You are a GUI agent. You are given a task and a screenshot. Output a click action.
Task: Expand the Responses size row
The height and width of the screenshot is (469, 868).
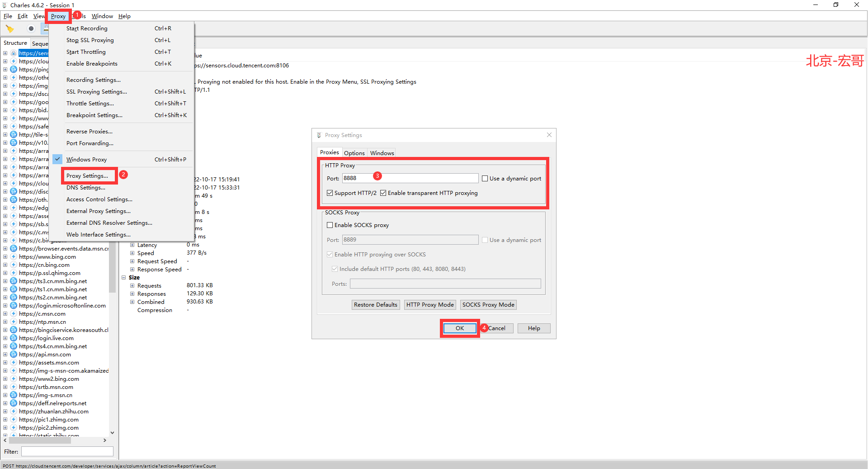pos(132,294)
